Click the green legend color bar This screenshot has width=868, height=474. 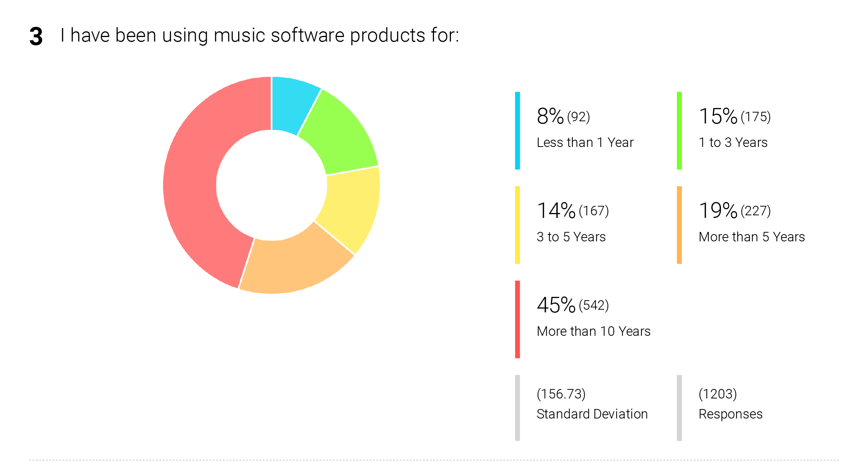pos(679,131)
